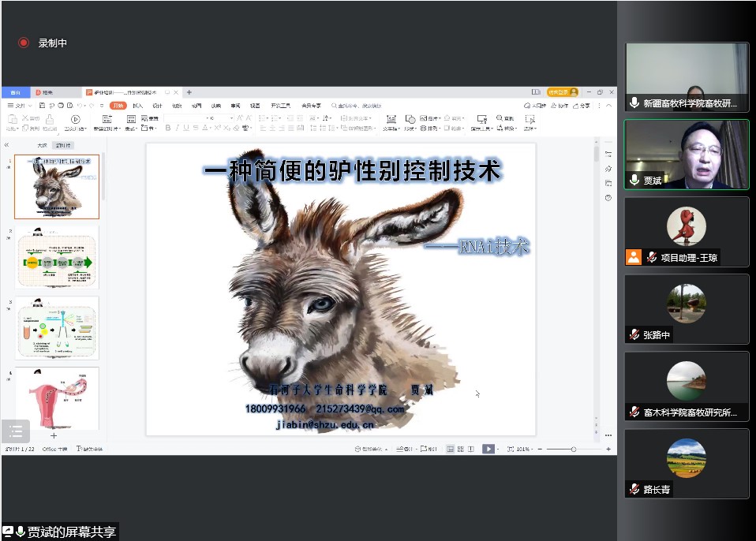This screenshot has width=756, height=541.
Task: Switch to the 大纲 outline tab
Action: 42,145
